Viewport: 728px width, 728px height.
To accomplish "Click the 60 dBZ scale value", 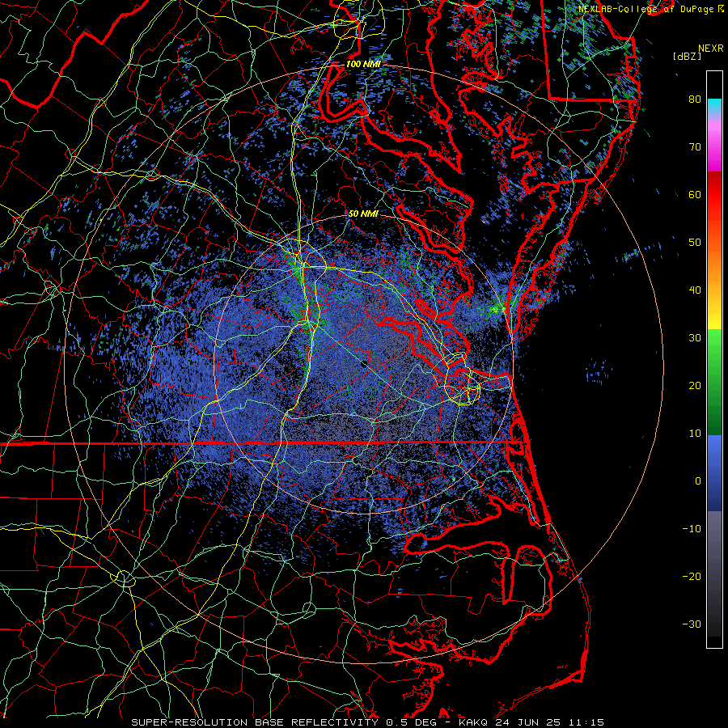I will 695,194.
